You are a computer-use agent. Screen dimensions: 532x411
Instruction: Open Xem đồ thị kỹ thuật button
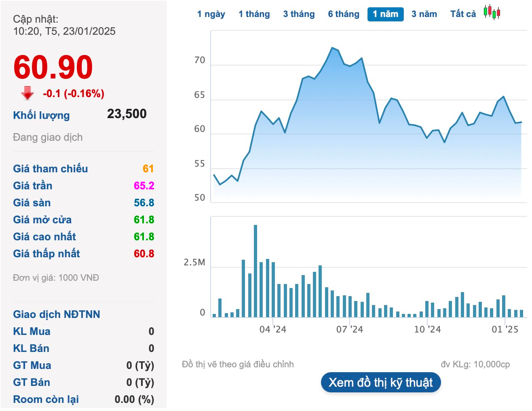coord(380,382)
